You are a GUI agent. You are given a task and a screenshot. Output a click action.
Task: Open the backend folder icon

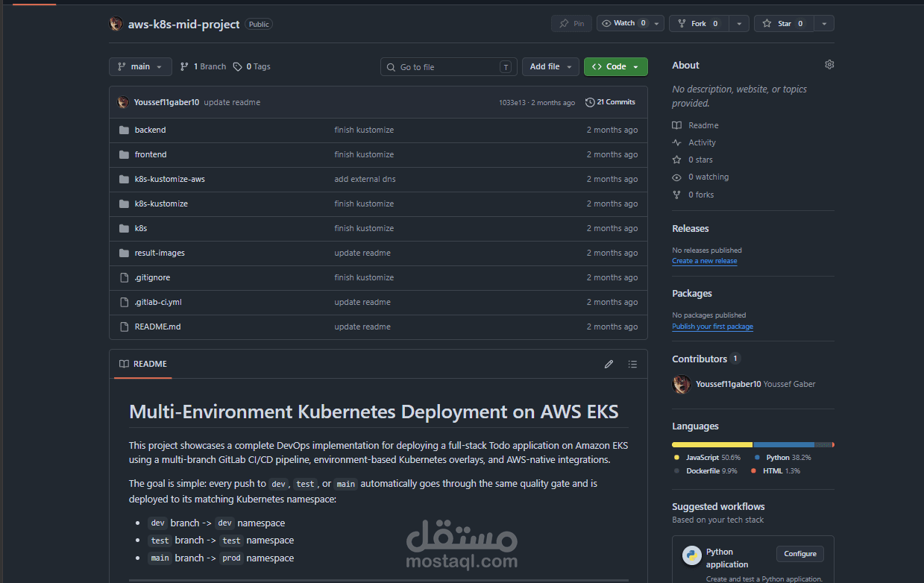(x=124, y=130)
